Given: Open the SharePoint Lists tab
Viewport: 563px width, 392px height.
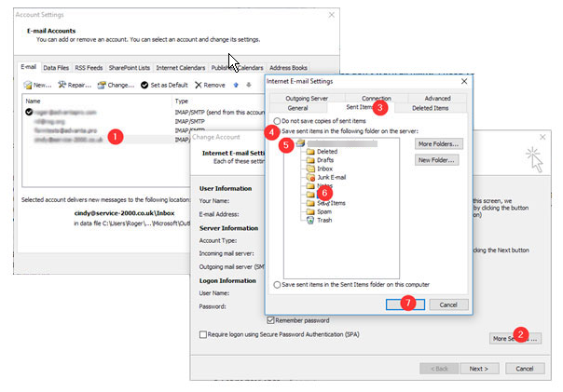Looking at the screenshot, I should pos(130,68).
